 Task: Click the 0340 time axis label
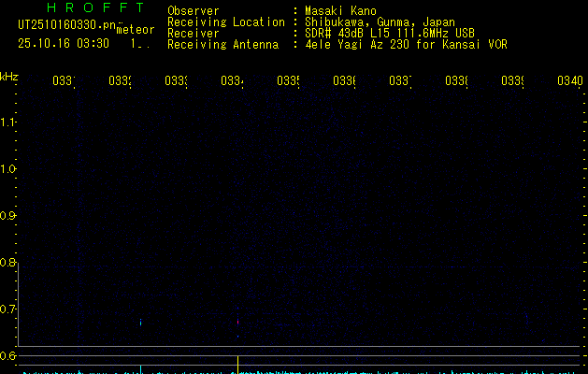tap(570, 80)
